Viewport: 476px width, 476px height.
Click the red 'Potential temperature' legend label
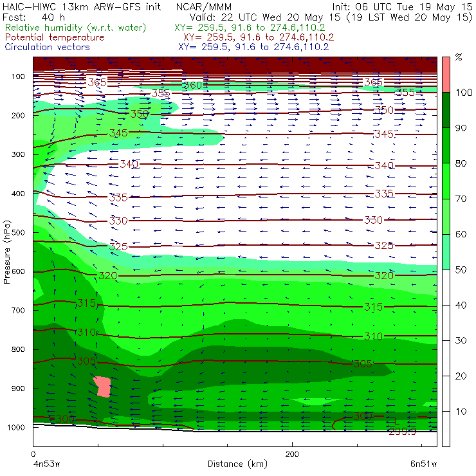tap(55, 37)
